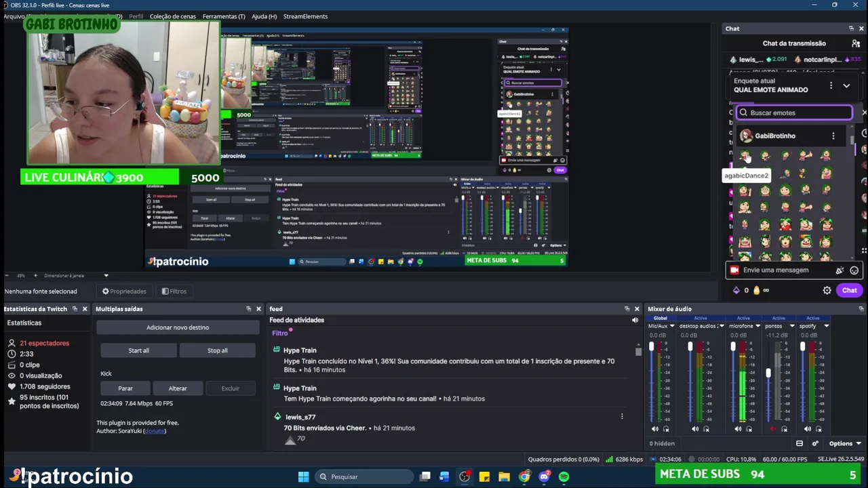Undock the feed panel
Image resolution: width=868 pixels, height=488 pixels.
[x=627, y=309]
